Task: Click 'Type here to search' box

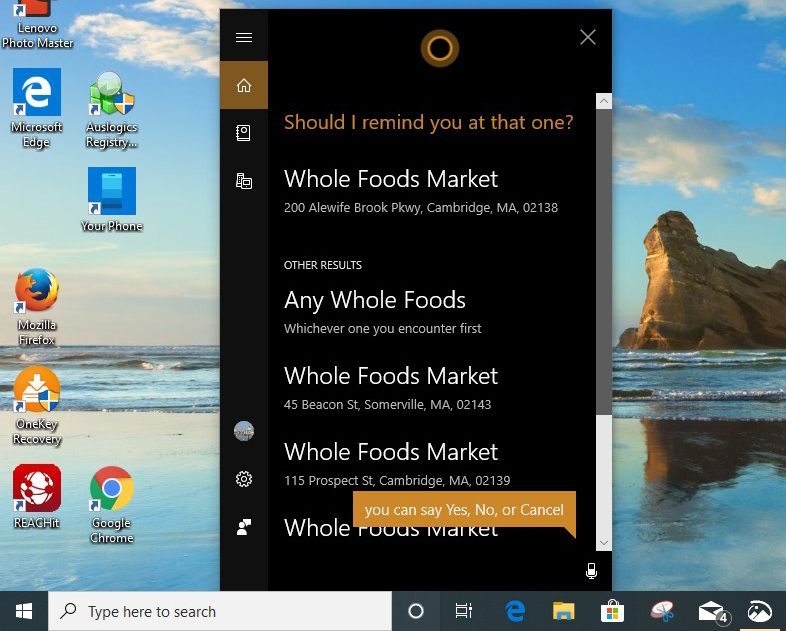Action: click(220, 611)
